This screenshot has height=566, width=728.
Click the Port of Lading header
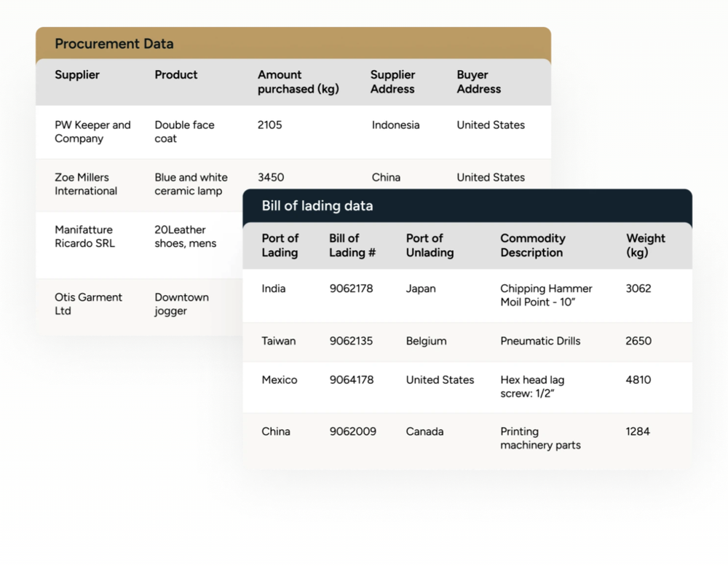click(280, 245)
